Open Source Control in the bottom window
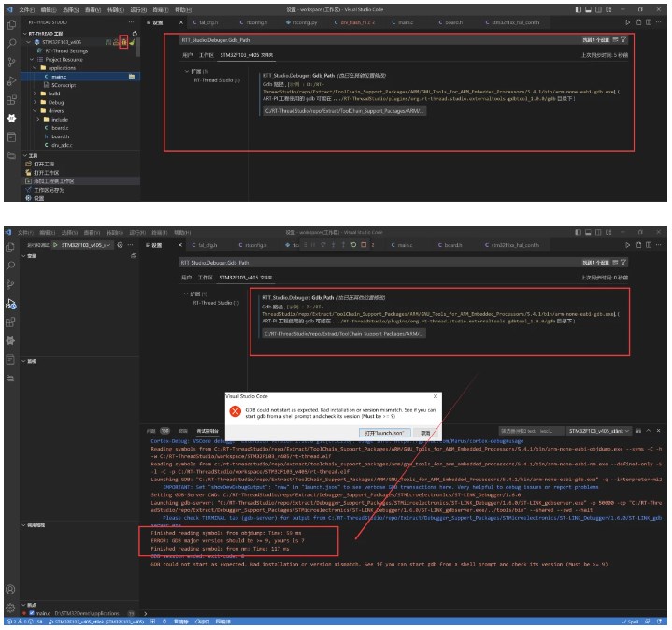Image resolution: width=672 pixels, height=630 pixels. [10, 284]
